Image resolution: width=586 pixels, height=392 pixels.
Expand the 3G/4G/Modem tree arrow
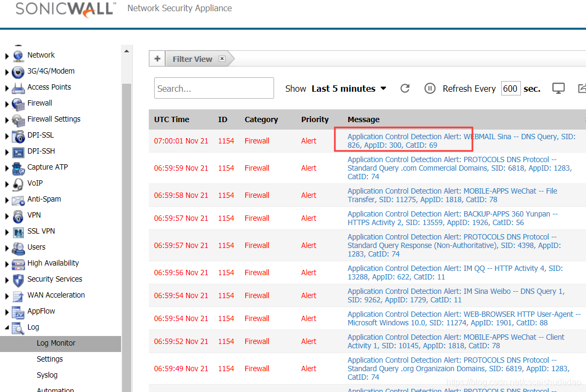pyautogui.click(x=7, y=72)
